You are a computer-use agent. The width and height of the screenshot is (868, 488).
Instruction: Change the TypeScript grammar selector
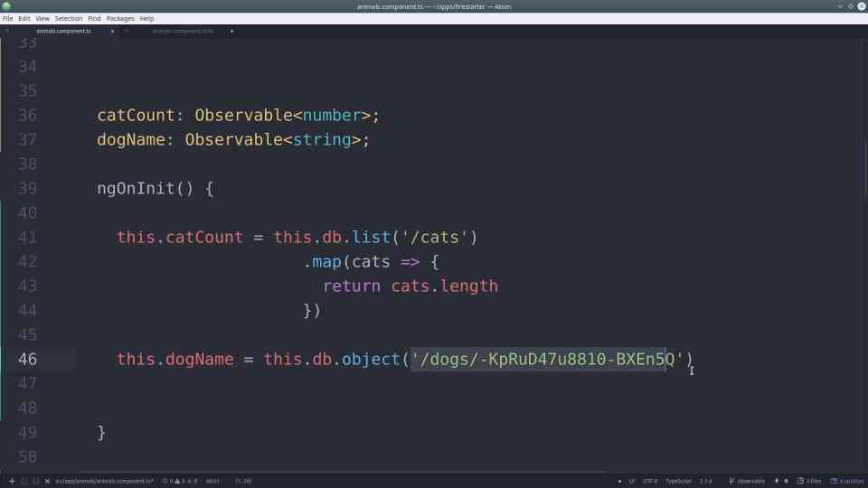tap(678, 481)
